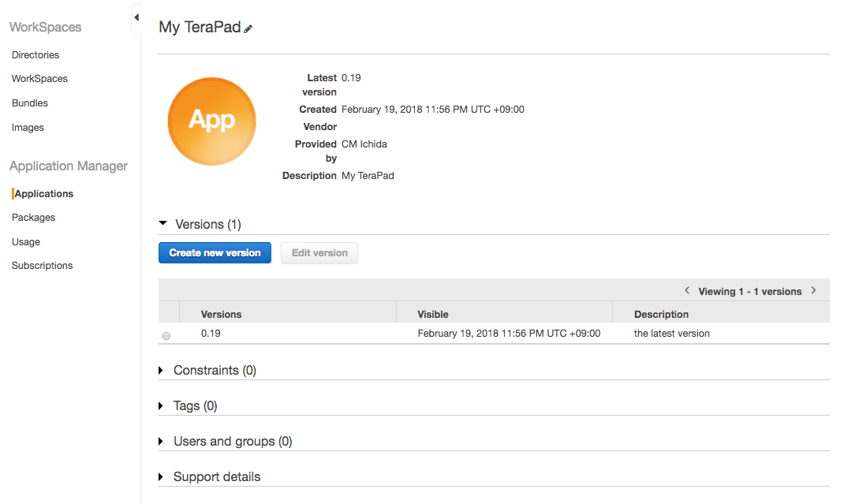Click the pencil icon to rename My TeraPad

tap(248, 28)
